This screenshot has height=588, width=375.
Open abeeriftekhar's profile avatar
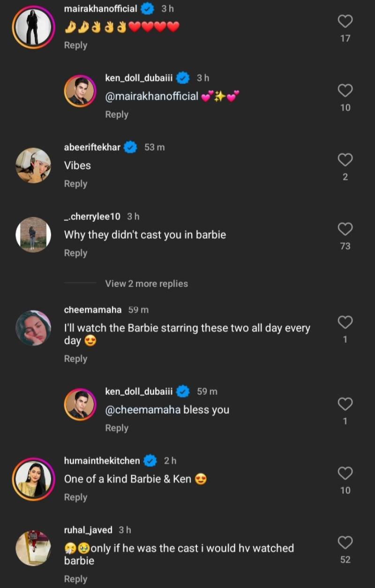tap(33, 166)
